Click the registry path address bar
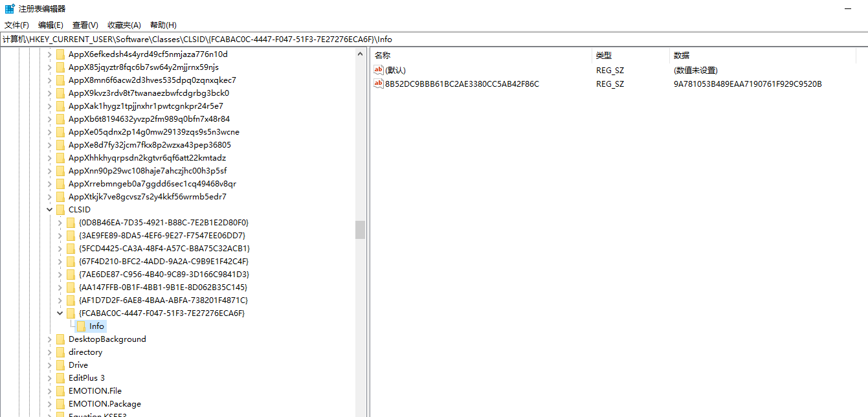Screen dimensions: 868x417 [434, 39]
